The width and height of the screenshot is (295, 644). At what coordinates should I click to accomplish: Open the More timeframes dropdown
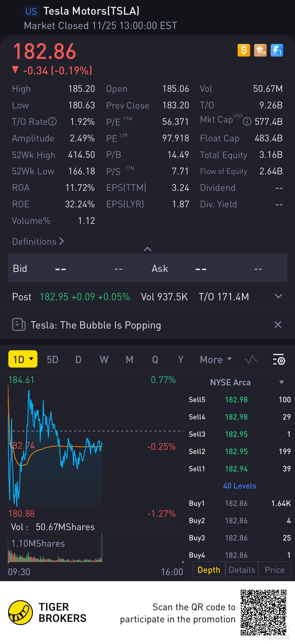tap(216, 360)
